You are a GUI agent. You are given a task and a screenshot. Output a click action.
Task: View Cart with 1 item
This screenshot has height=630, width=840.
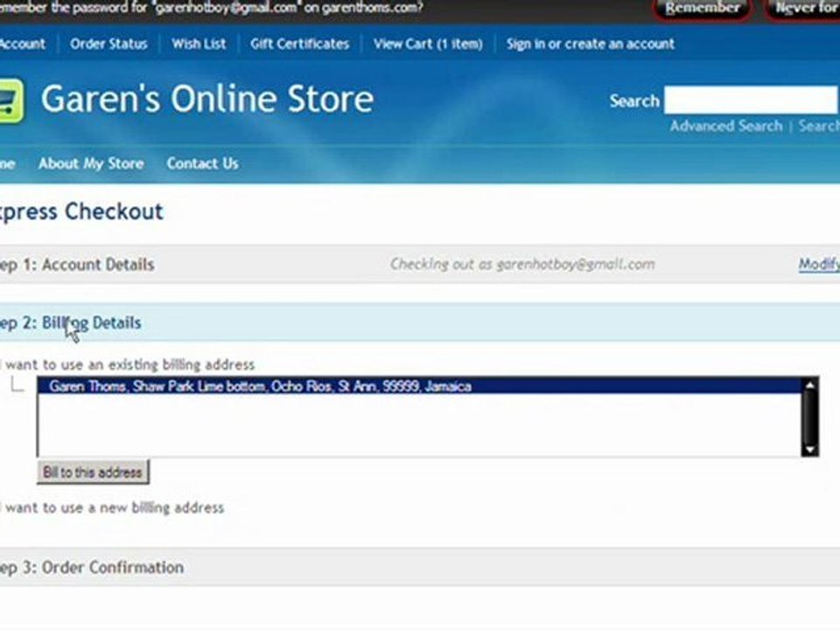click(x=428, y=44)
